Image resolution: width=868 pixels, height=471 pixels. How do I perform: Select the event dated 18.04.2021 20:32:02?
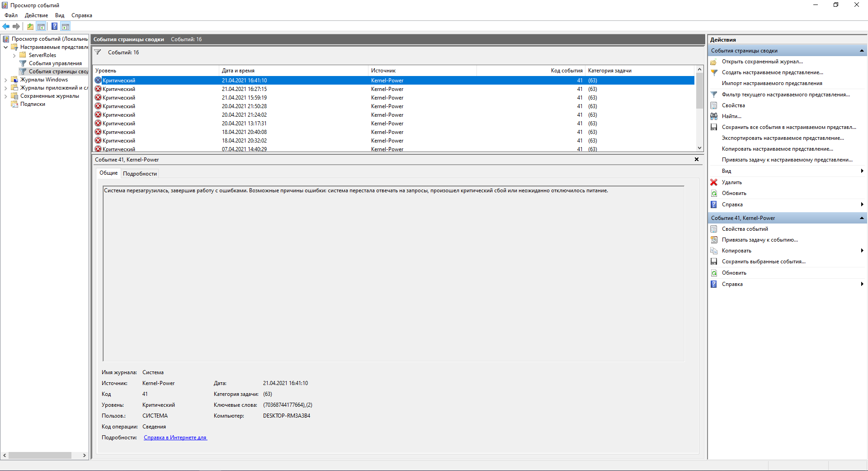point(393,141)
